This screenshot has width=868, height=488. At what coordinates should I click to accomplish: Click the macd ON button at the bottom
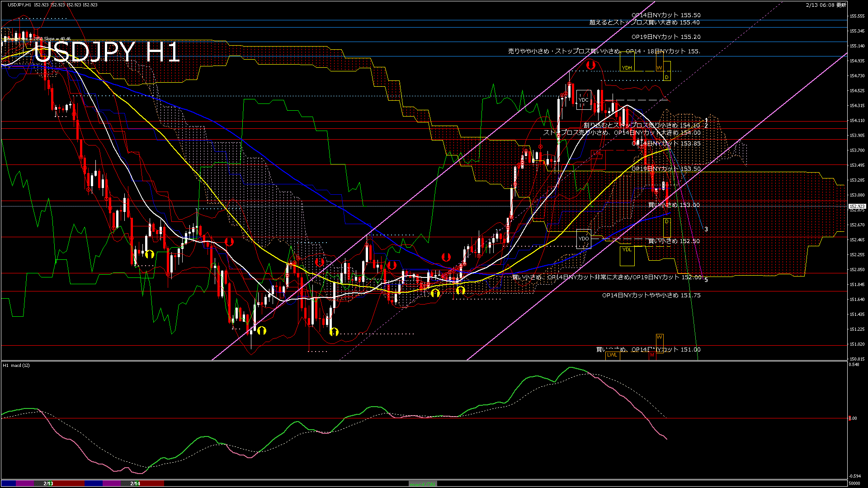(423, 483)
